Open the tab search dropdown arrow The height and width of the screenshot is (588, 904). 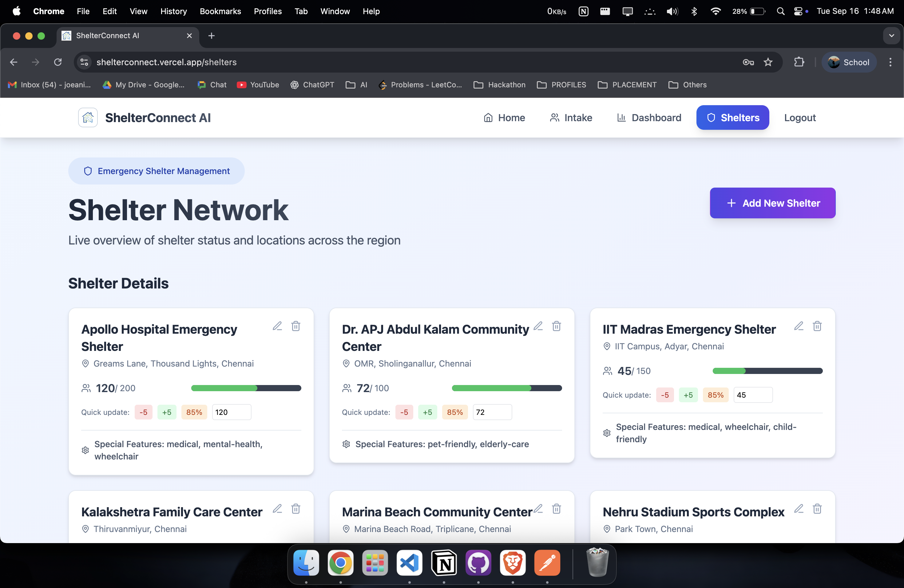click(x=891, y=36)
